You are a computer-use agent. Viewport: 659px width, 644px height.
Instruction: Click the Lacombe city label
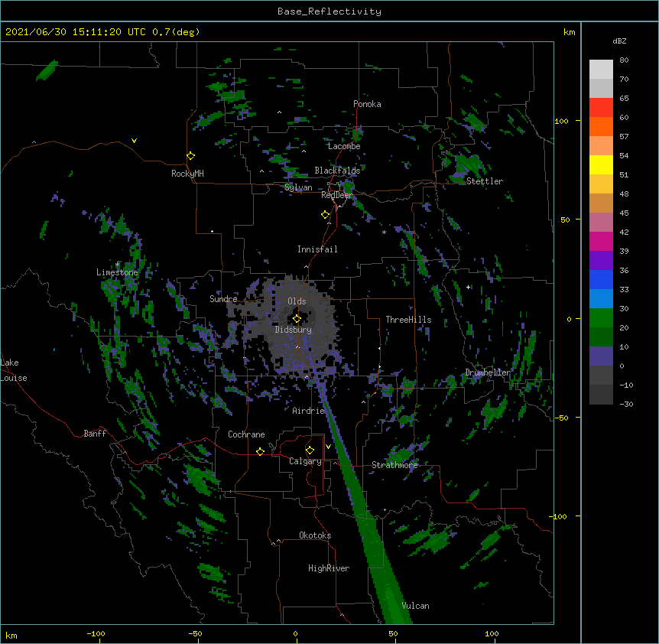click(344, 146)
